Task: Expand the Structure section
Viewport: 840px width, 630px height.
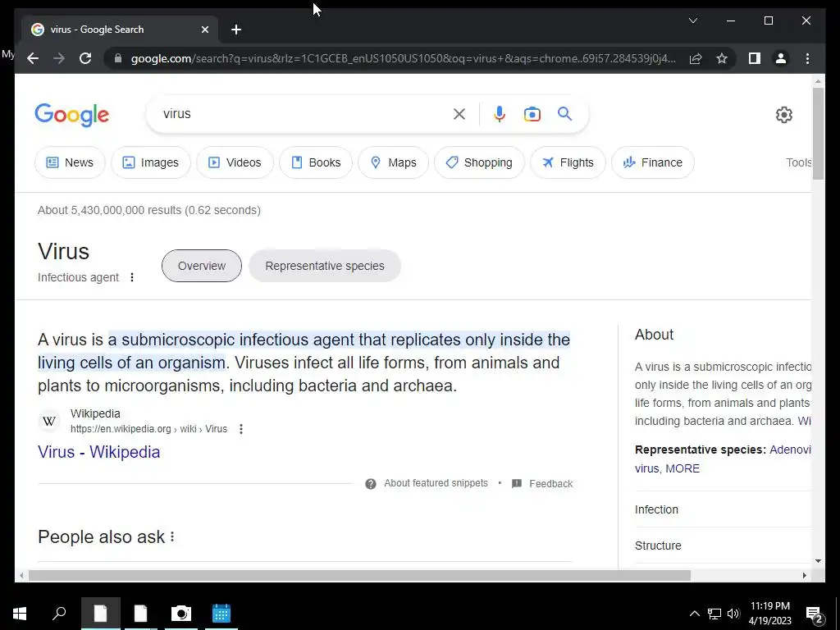Action: 723,546
